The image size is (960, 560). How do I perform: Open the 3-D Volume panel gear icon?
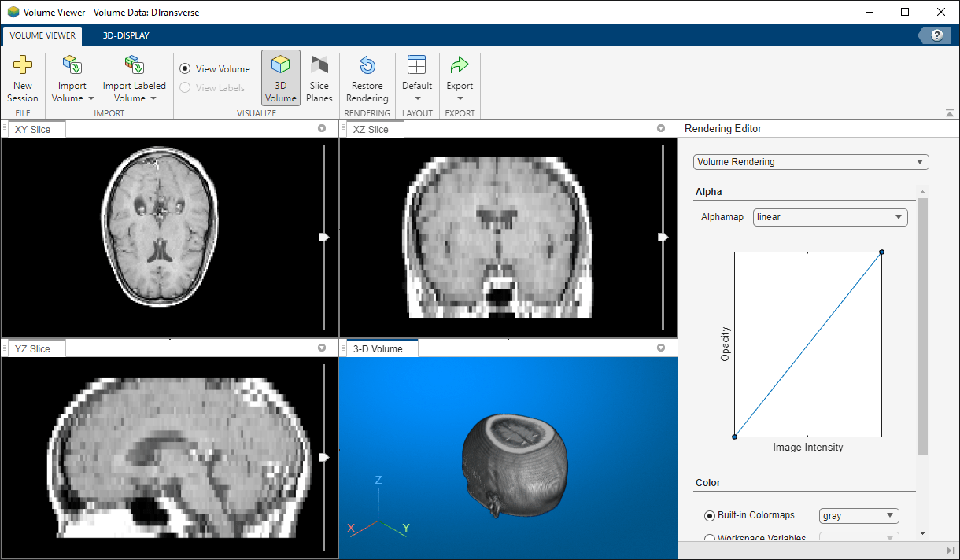point(660,347)
